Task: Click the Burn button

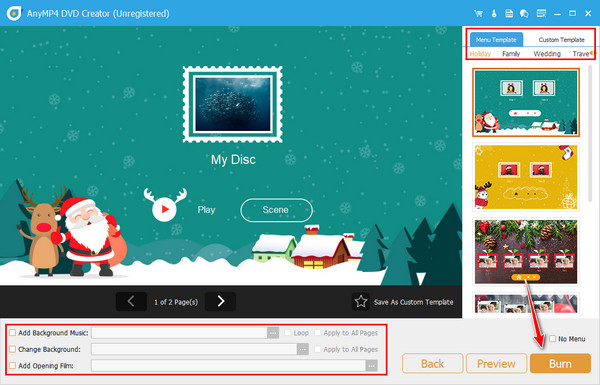Action: coord(560,363)
